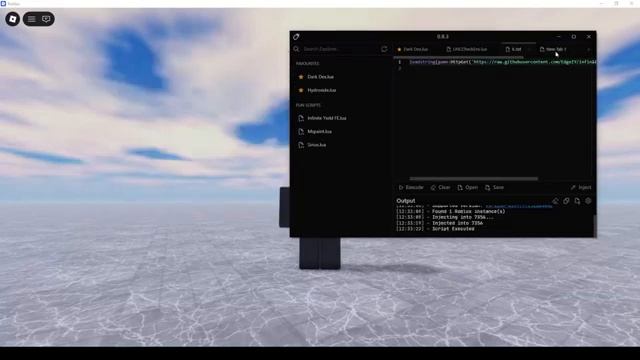Switch to the UNCCheckEnv.lua editor tab

click(x=467, y=49)
